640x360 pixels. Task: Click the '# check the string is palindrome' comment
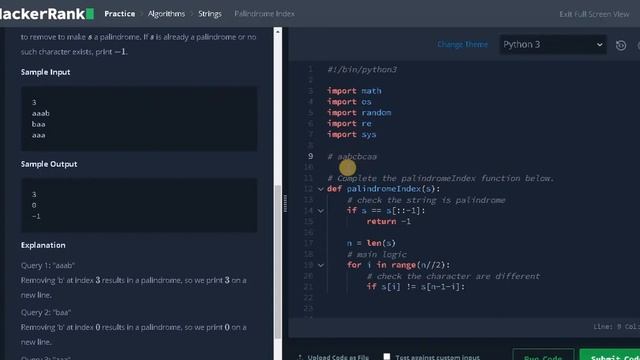tap(426, 200)
